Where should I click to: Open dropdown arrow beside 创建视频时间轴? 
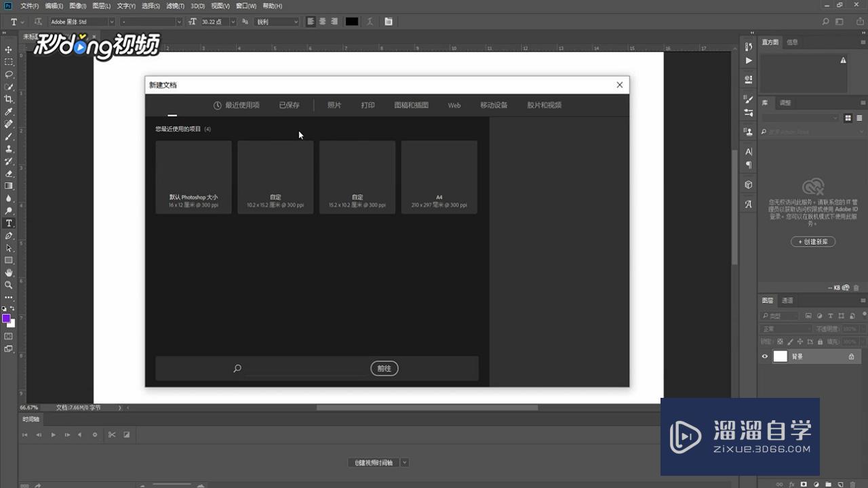pyautogui.click(x=405, y=463)
